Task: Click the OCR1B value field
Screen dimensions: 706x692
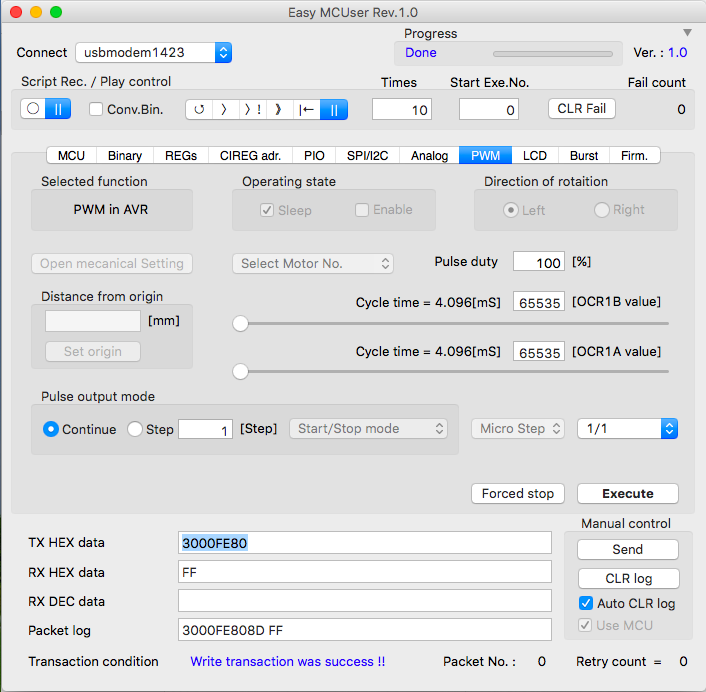Action: pos(539,302)
